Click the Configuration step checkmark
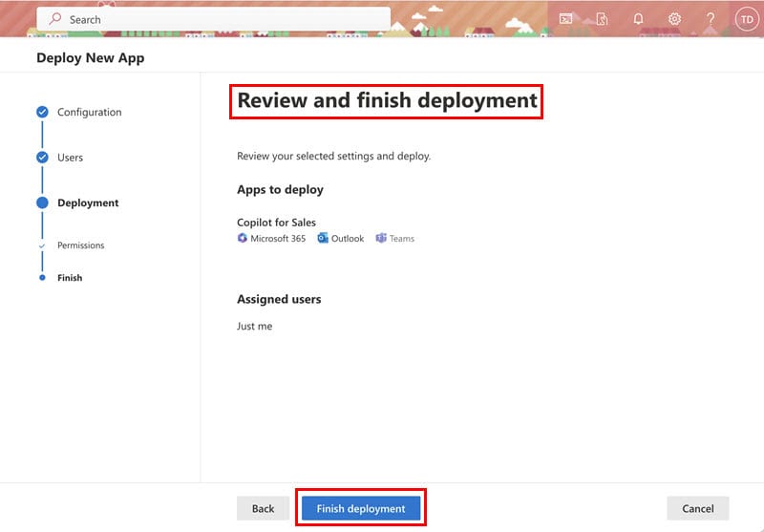Viewport: 764px width, 532px height. coord(42,112)
